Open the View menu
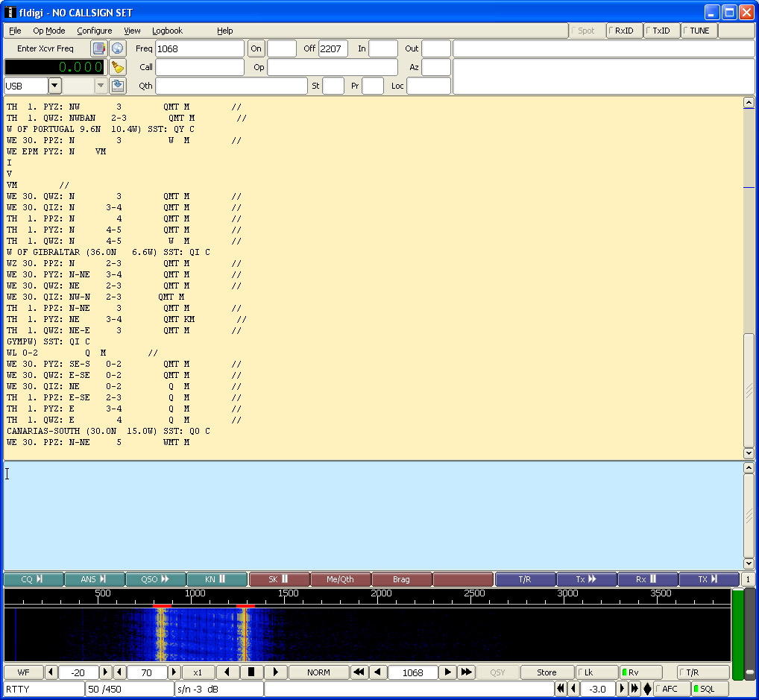The height and width of the screenshot is (700, 759). point(132,31)
